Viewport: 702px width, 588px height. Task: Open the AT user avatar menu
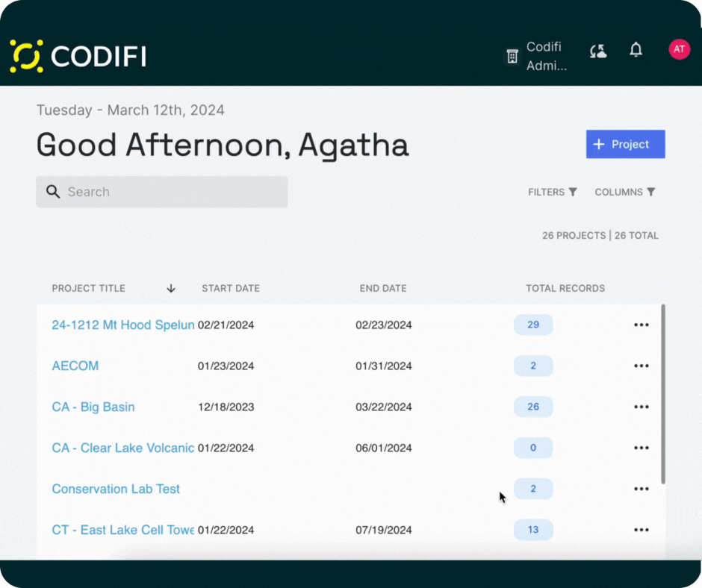point(679,49)
